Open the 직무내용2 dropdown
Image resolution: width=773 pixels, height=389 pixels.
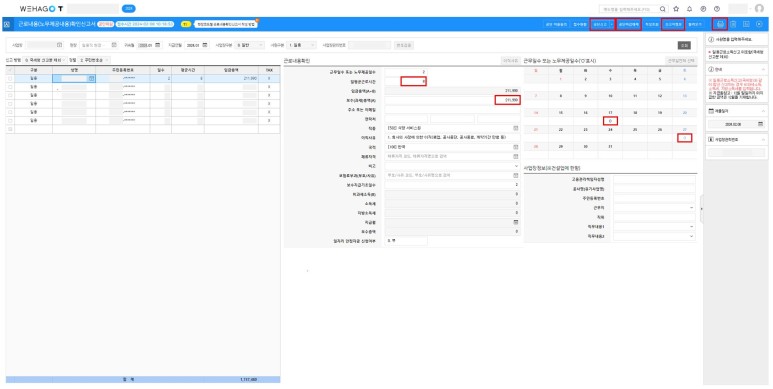[654, 236]
